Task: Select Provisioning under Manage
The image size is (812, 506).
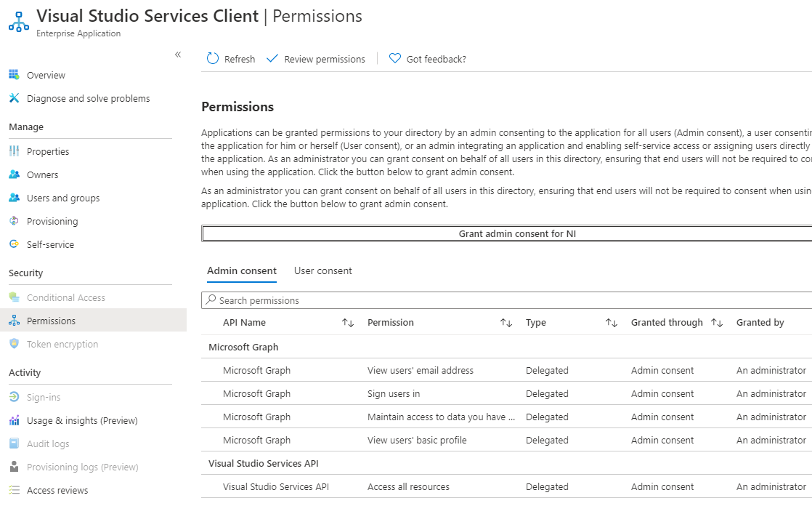Action: (x=52, y=221)
